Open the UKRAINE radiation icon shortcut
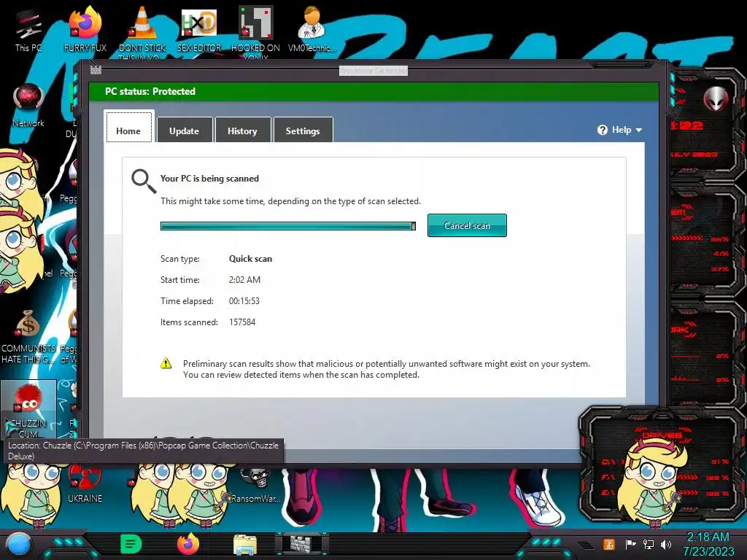 [x=85, y=483]
